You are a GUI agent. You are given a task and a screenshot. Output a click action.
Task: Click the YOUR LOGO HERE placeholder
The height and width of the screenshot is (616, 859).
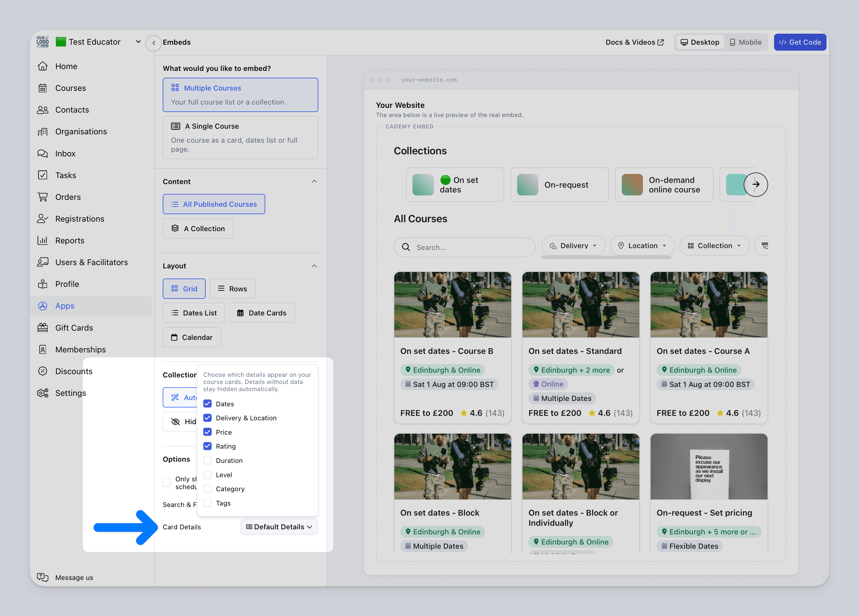coord(42,42)
